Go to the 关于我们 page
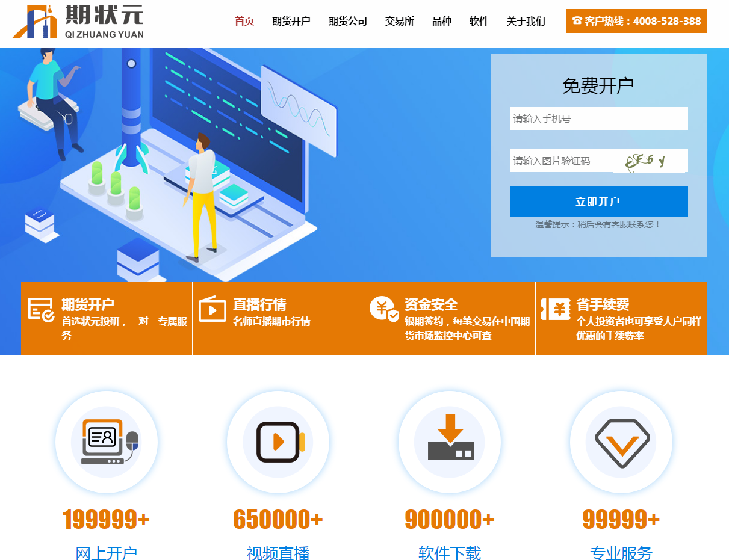 click(x=525, y=21)
